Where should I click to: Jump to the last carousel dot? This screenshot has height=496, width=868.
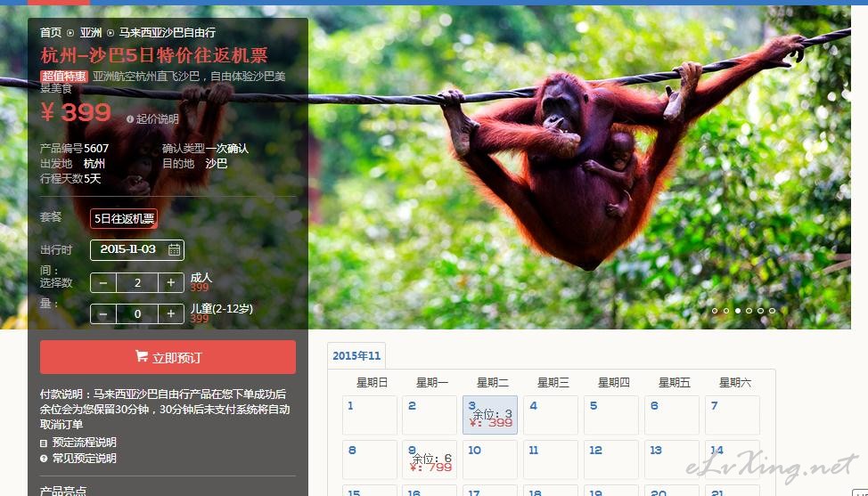773,311
